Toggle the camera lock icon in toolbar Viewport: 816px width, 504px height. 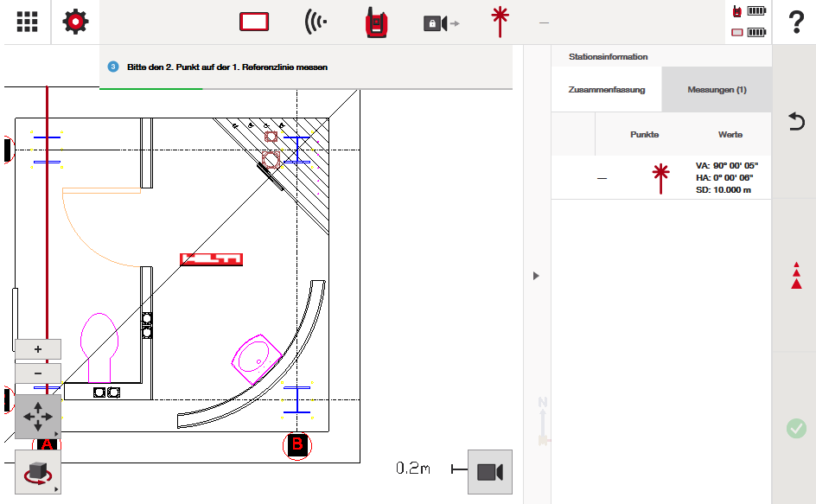[x=440, y=23]
